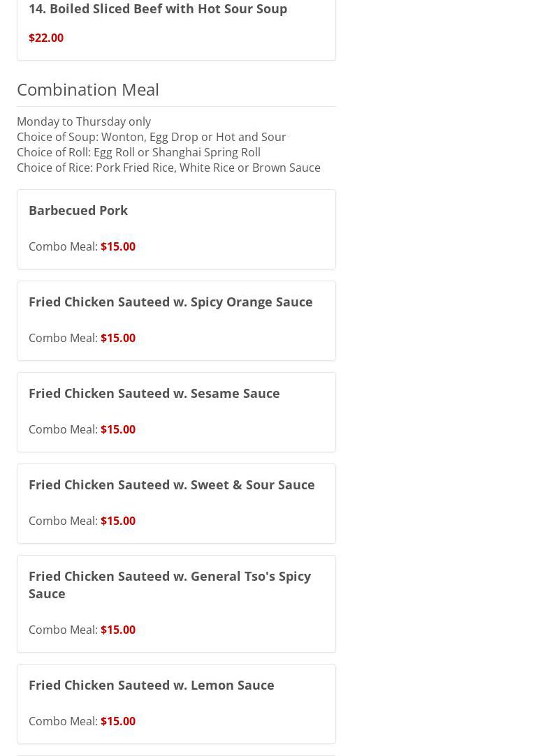The width and height of the screenshot is (538, 756).
Task: Select the $15.00 Spicy Orange Sauce combo price
Action: [x=118, y=338]
